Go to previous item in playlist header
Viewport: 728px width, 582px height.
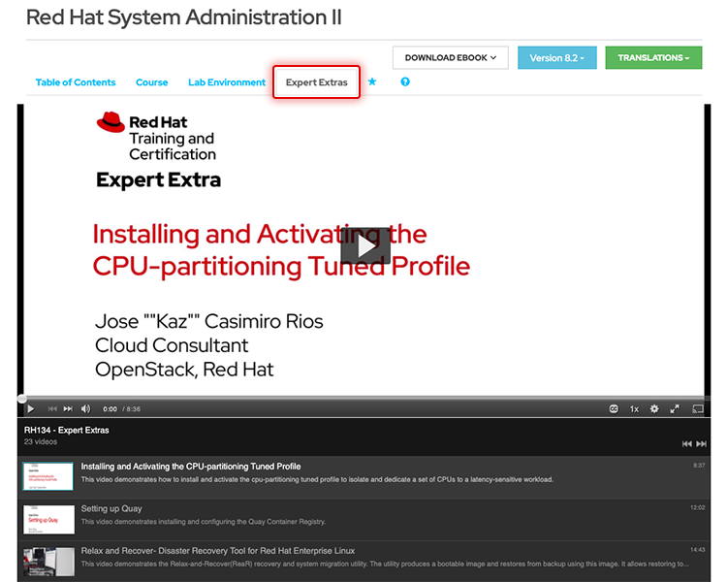click(687, 444)
